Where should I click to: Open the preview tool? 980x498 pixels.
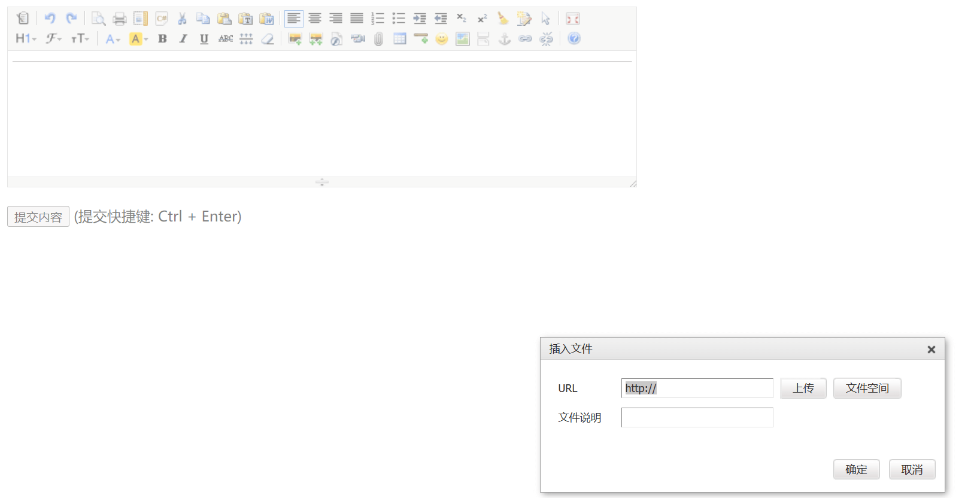pos(99,19)
